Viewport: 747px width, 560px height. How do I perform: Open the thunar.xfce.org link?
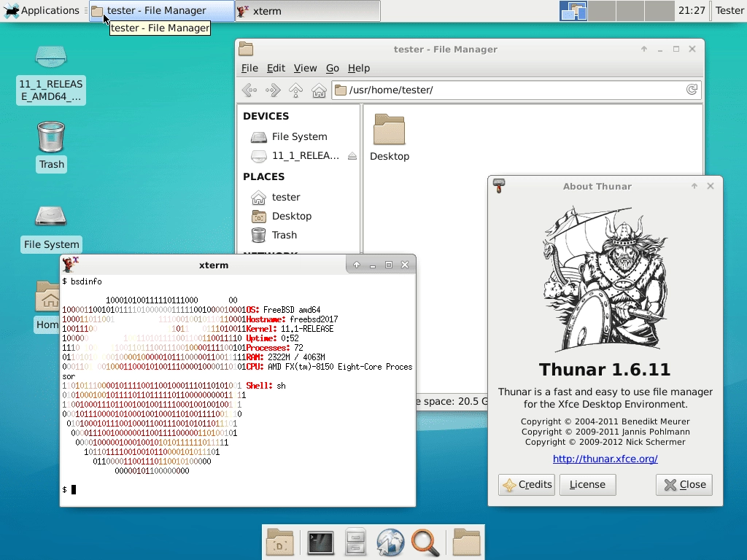605,459
